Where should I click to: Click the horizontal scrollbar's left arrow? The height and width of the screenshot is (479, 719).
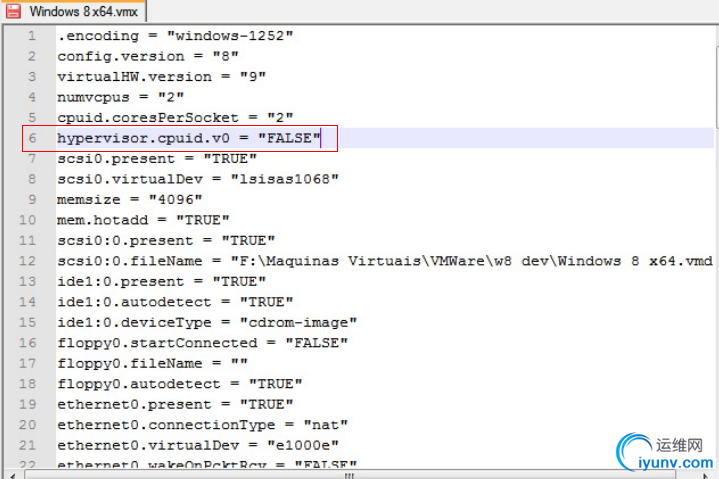(x=12, y=475)
